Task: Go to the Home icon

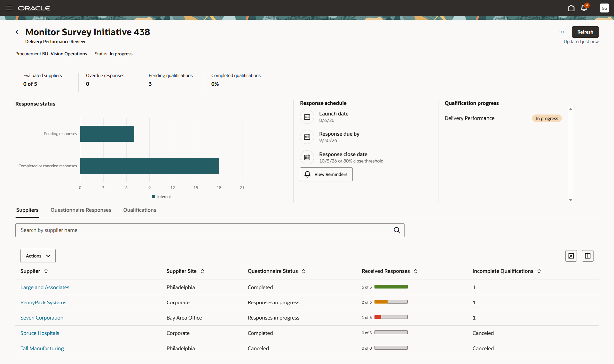Action: click(x=571, y=8)
